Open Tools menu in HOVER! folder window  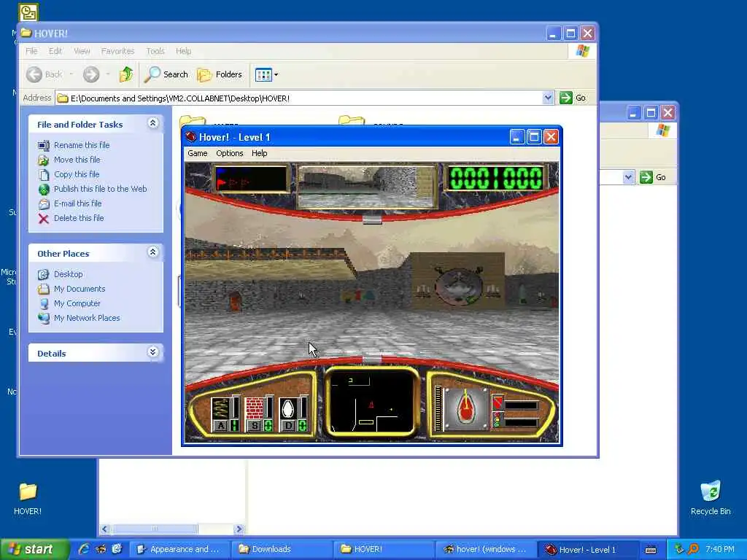(155, 51)
